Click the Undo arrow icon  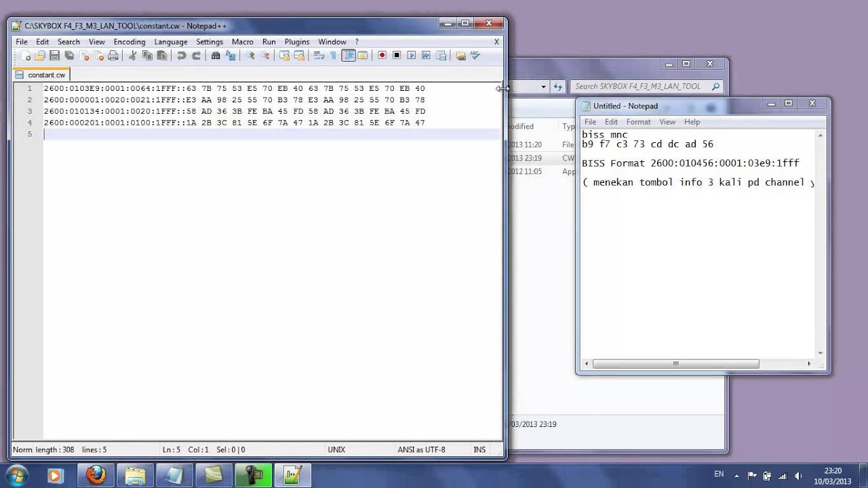181,56
